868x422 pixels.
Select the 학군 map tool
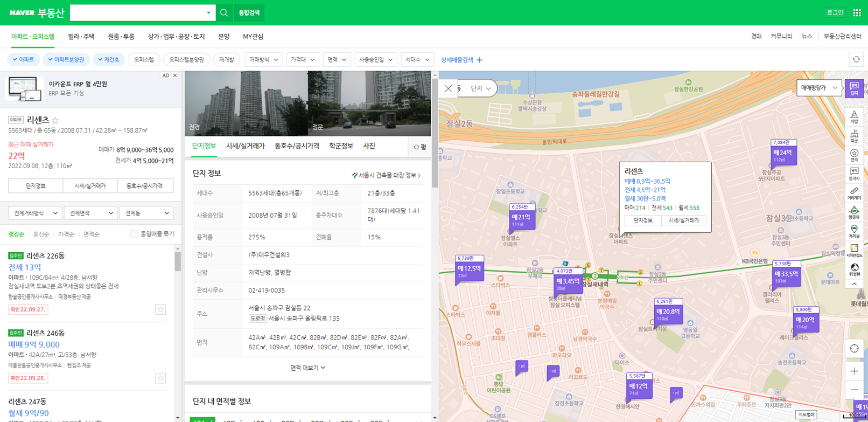pos(854,136)
